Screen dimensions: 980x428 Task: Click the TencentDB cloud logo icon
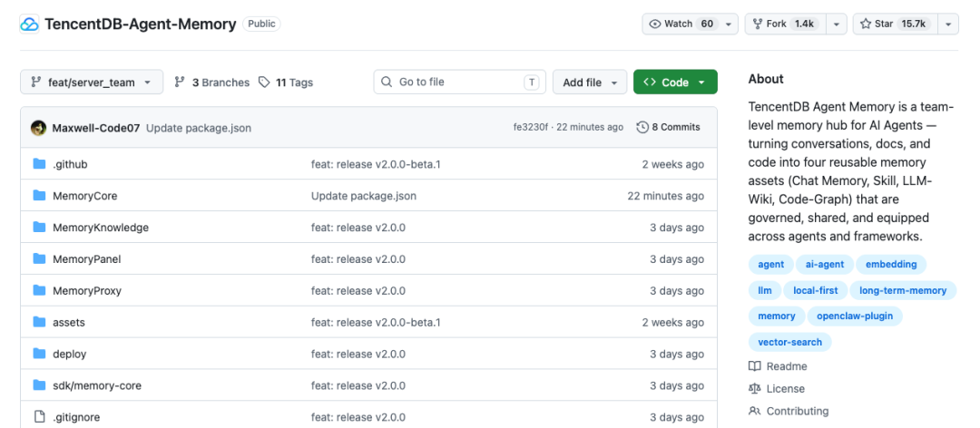pyautogui.click(x=29, y=24)
